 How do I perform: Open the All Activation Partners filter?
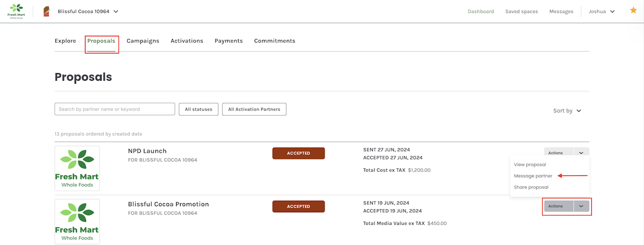click(254, 109)
